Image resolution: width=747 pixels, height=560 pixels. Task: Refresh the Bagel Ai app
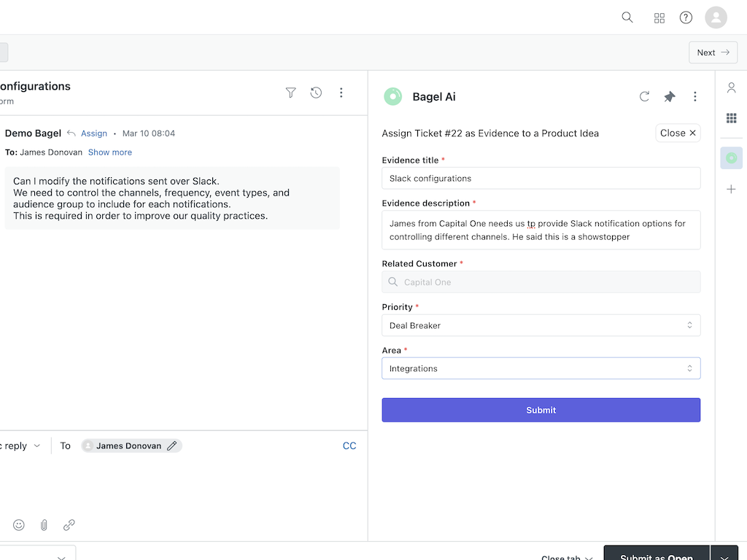(644, 97)
